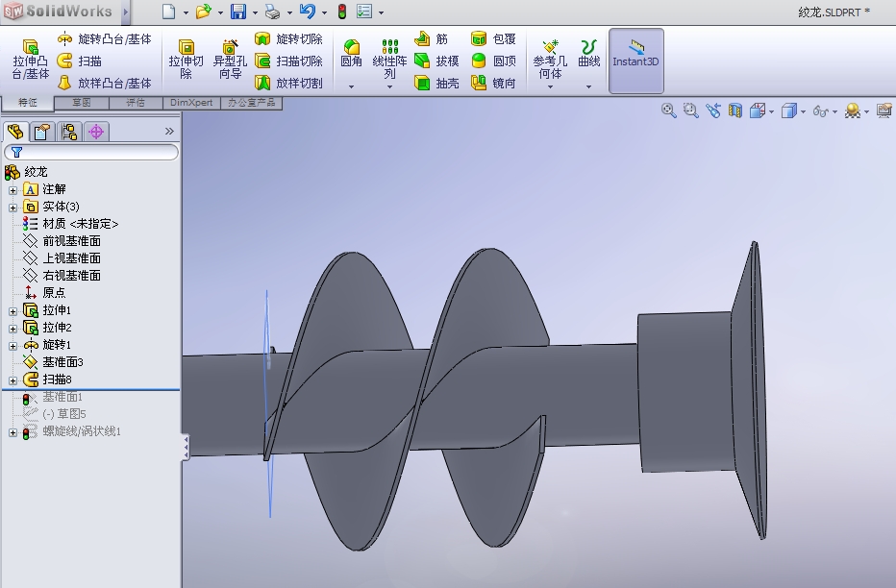The width and height of the screenshot is (896, 588).
Task: Expand the 拉伸2 feature
Action: (12, 329)
